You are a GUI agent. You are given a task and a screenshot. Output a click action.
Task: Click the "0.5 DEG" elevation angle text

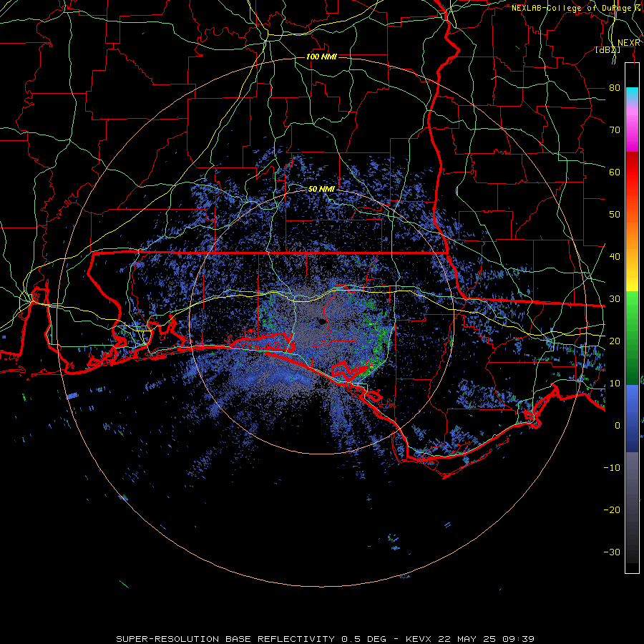click(x=364, y=639)
